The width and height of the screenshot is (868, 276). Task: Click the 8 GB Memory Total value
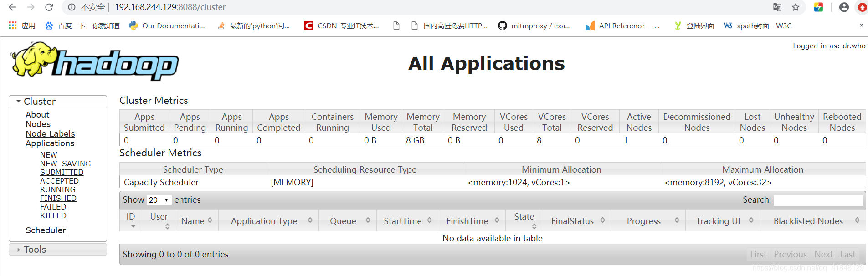click(x=415, y=140)
